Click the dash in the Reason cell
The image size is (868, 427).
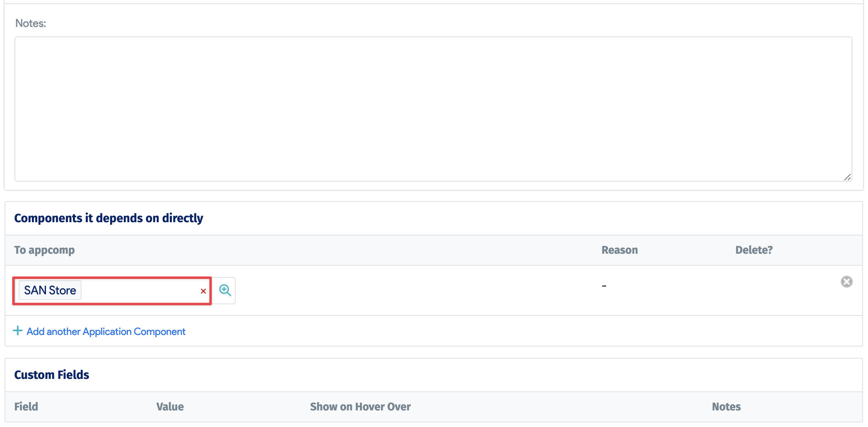[x=604, y=286]
